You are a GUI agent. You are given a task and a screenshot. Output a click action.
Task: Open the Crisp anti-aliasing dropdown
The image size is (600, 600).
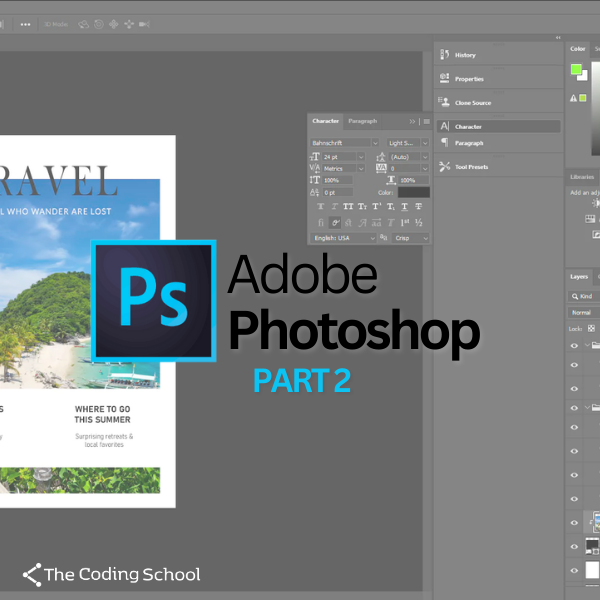[x=410, y=238]
